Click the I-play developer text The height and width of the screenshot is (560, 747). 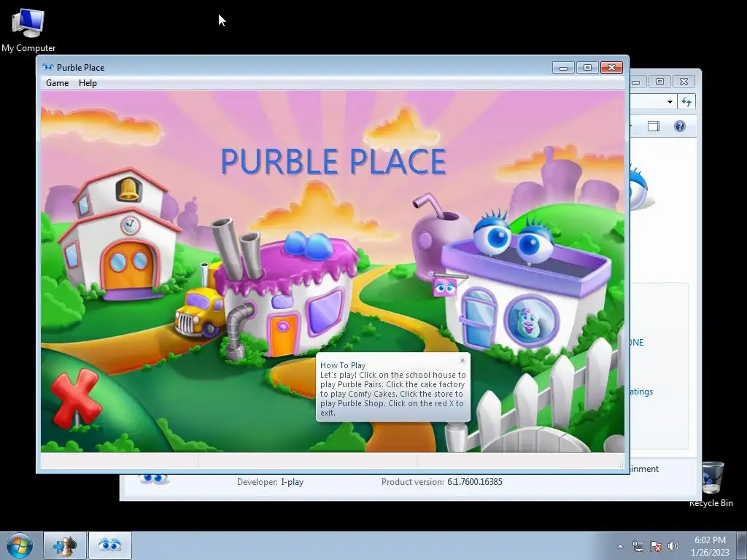(x=292, y=482)
